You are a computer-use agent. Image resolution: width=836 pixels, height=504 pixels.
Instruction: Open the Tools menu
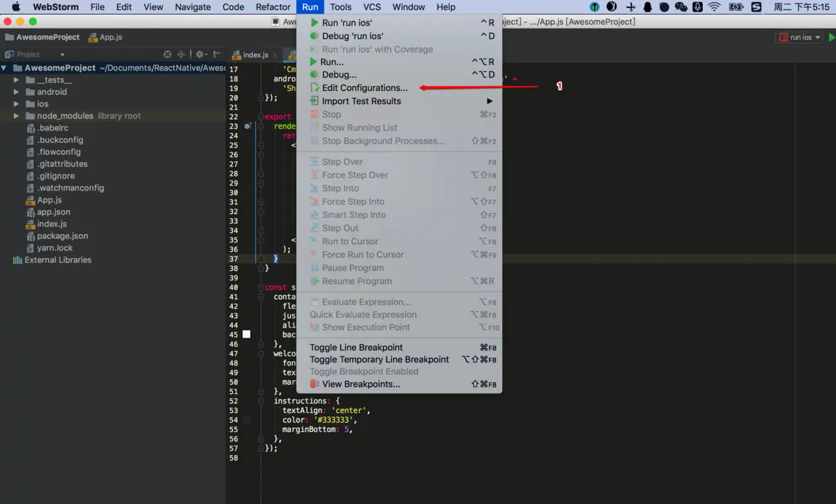[340, 7]
